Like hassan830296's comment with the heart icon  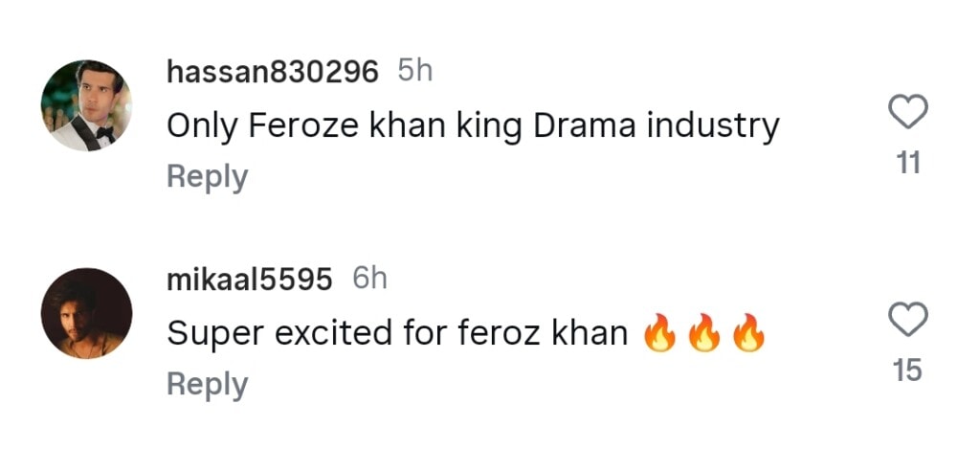[907, 114]
